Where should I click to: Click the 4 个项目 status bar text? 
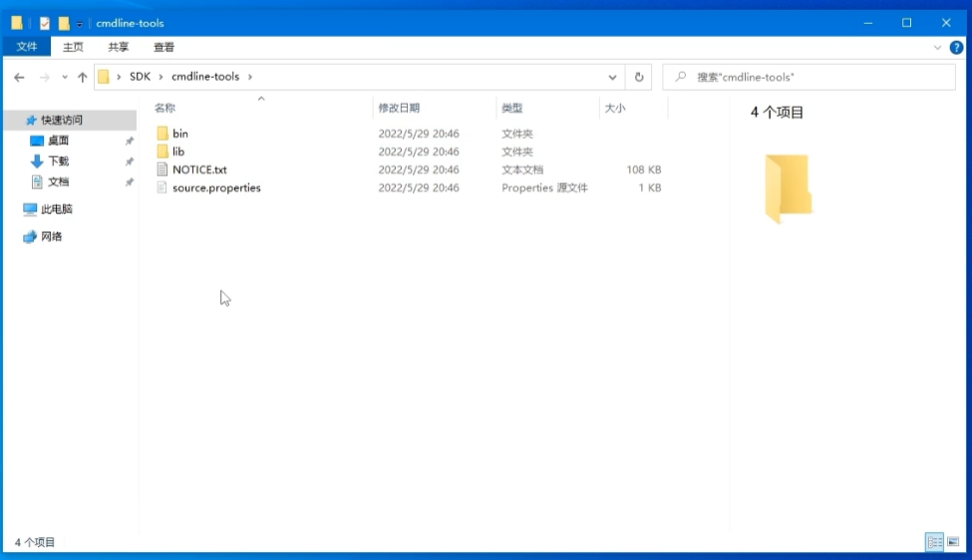35,543
